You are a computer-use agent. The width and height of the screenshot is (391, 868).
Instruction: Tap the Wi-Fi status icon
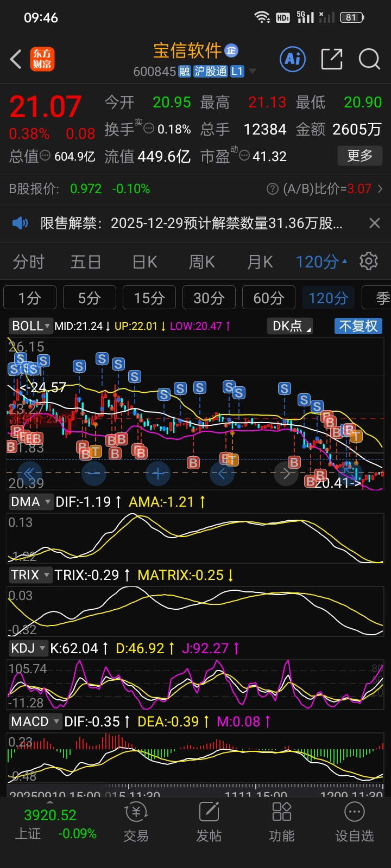click(x=262, y=17)
